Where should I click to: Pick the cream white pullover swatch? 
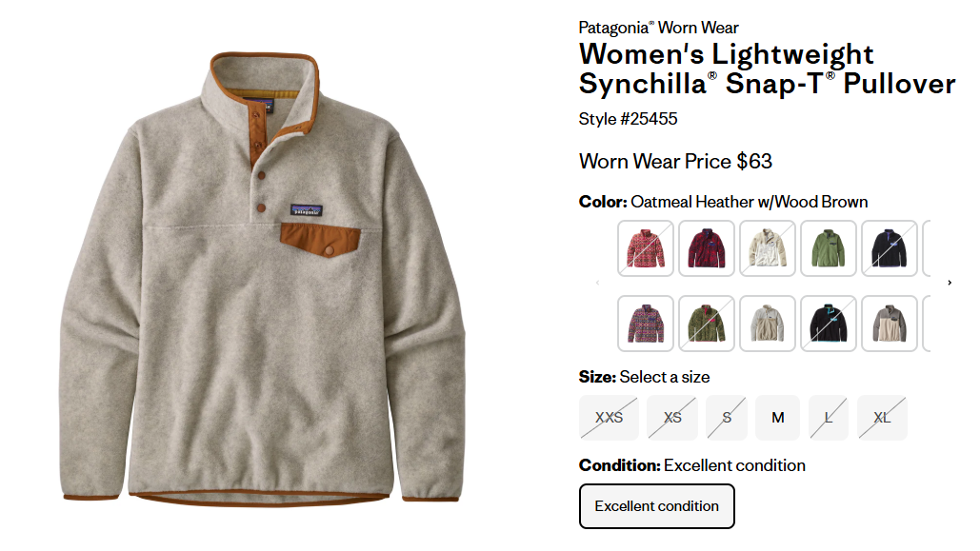(767, 248)
